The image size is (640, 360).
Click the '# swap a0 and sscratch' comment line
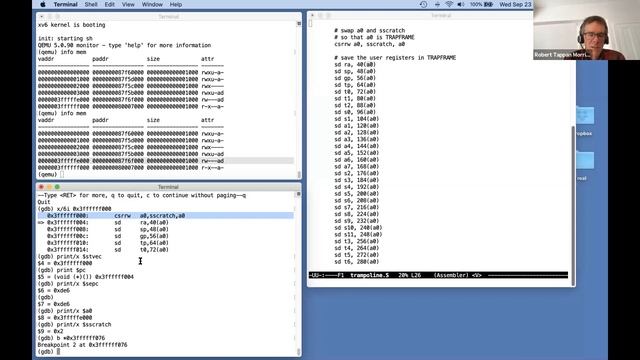pyautogui.click(x=370, y=31)
